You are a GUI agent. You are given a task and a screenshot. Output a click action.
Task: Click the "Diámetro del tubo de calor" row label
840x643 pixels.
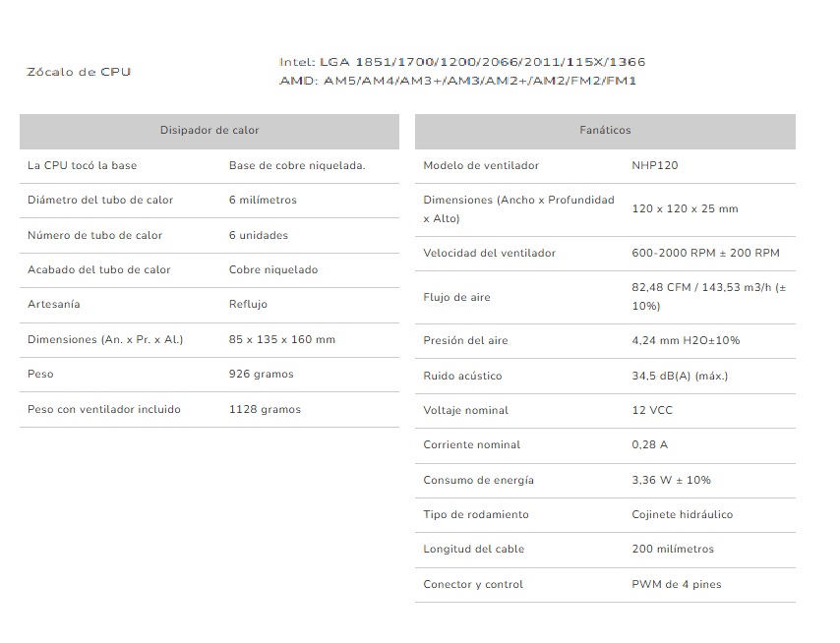[x=100, y=200]
